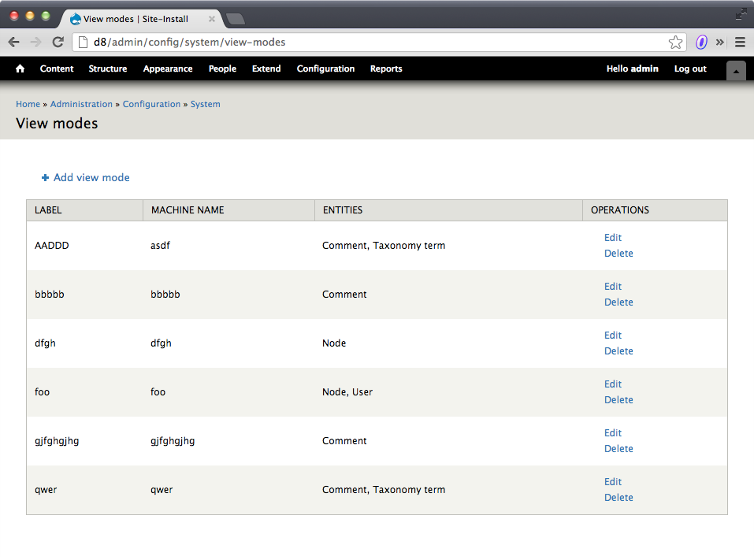Screen dimensions: 754x560
Task: Go to Drupal home icon
Action: click(20, 69)
